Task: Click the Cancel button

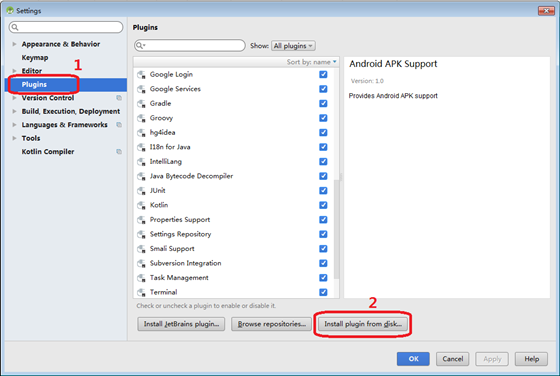Action: (x=452, y=359)
